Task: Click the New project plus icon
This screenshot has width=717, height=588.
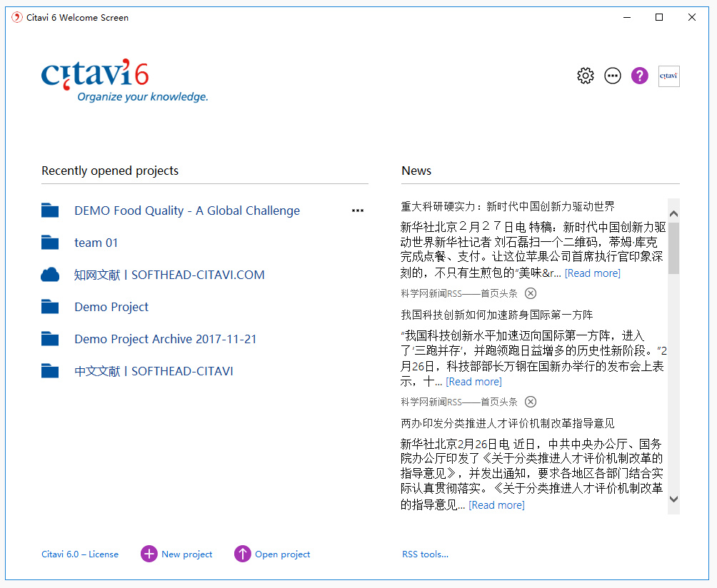Action: pos(149,554)
